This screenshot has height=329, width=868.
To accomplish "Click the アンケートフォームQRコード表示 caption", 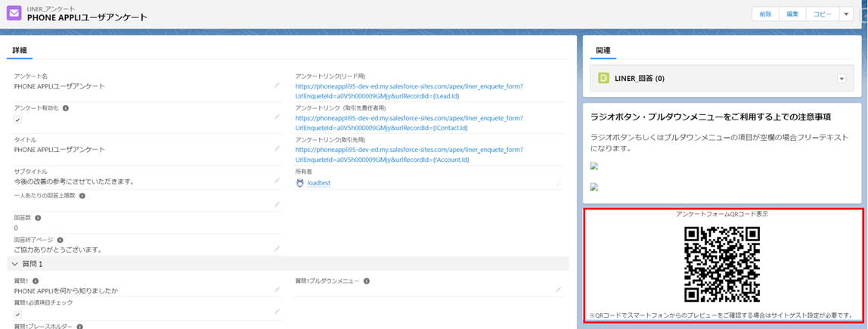I will tap(722, 214).
